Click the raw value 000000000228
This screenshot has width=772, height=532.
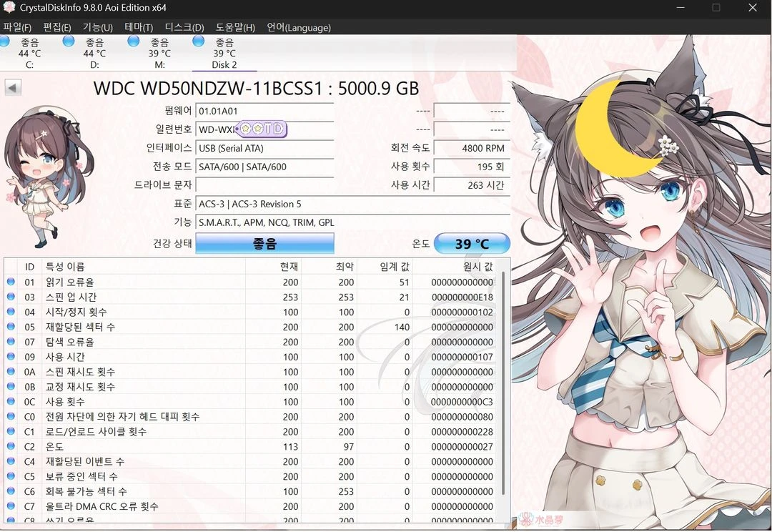point(462,431)
